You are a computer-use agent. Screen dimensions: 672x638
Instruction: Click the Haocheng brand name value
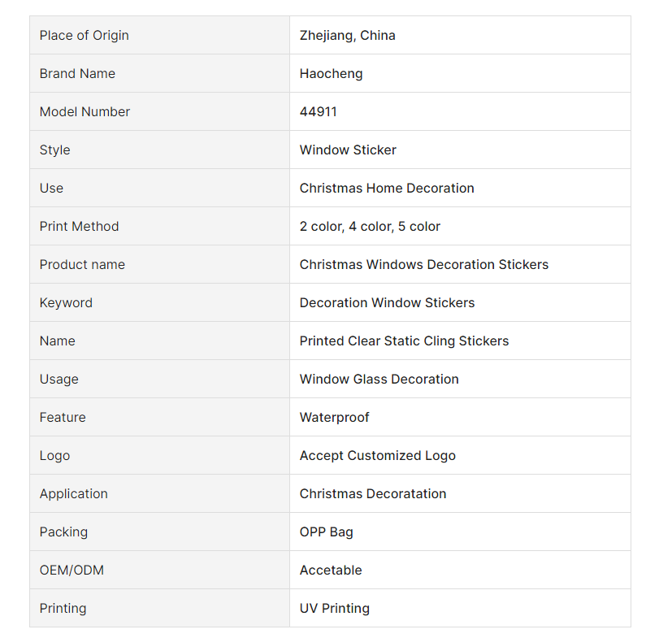(x=331, y=74)
